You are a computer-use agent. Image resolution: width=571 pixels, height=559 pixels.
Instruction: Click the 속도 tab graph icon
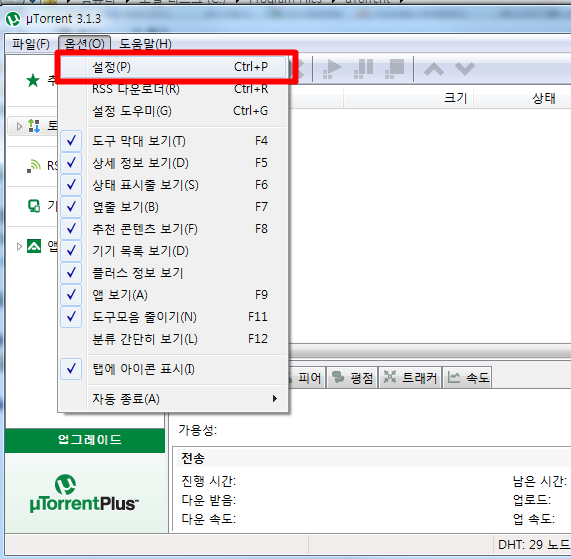tap(454, 377)
